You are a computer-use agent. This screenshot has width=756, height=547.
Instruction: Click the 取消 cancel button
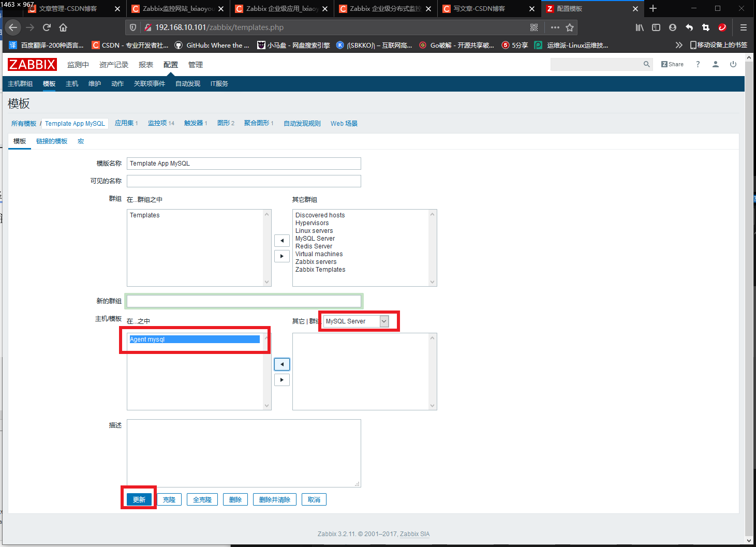click(x=314, y=499)
